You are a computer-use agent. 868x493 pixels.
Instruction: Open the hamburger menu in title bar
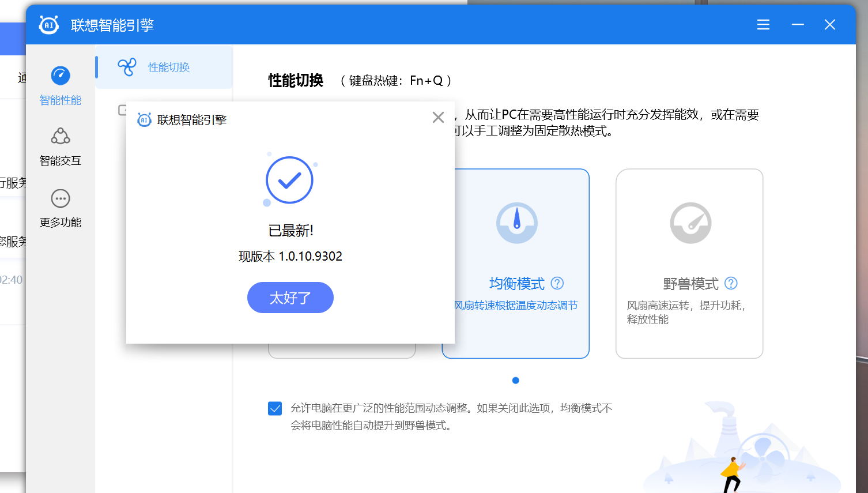coord(763,25)
